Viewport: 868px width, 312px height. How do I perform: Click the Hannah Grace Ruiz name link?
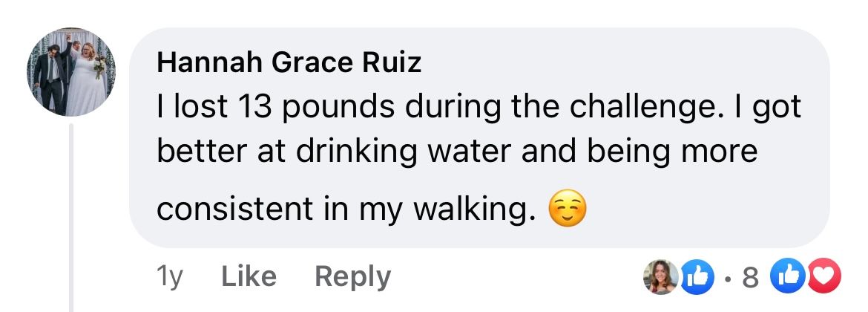pos(289,63)
